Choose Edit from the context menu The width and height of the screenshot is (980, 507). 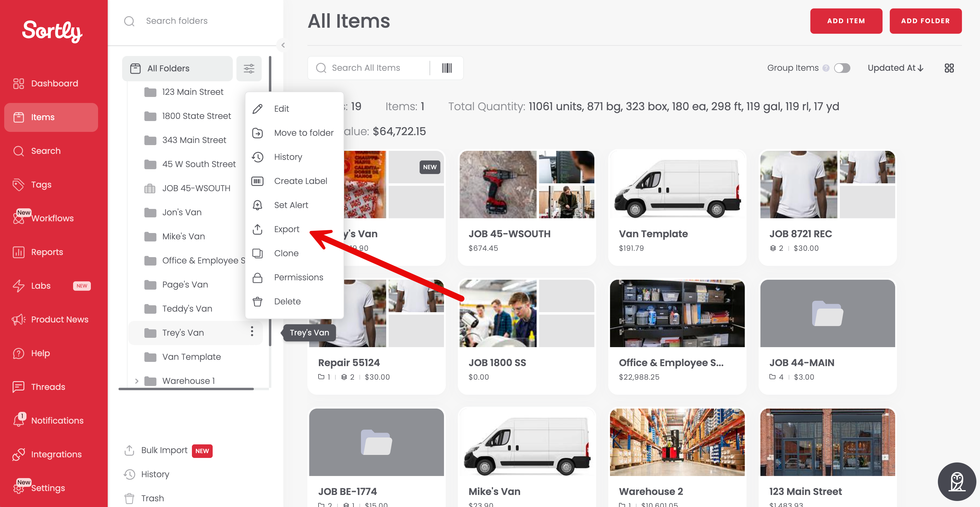[294, 109]
